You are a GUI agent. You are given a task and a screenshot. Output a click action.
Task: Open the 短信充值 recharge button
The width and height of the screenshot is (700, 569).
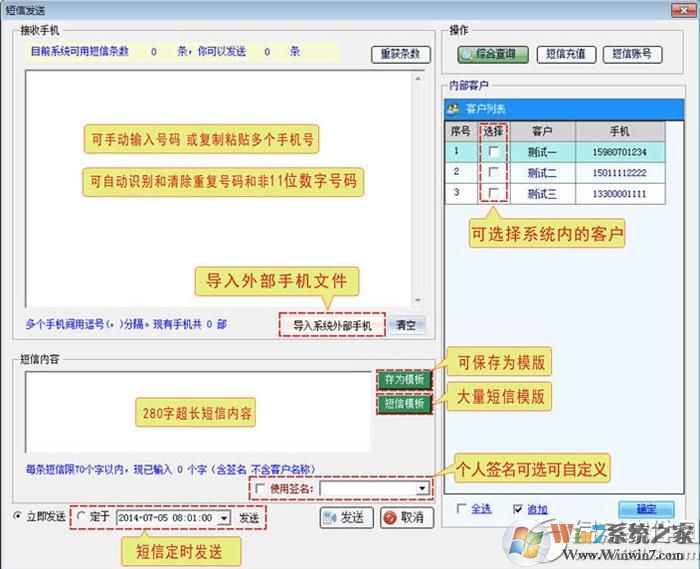tap(566, 54)
